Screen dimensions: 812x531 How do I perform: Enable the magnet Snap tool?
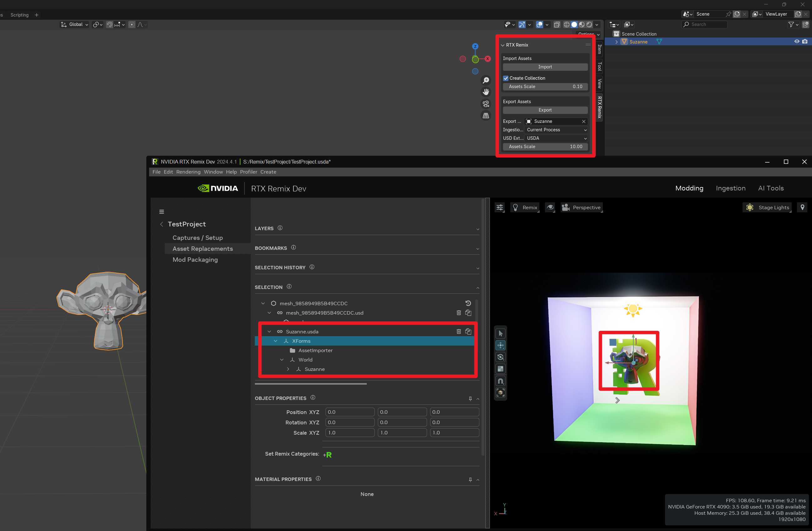coord(501,381)
